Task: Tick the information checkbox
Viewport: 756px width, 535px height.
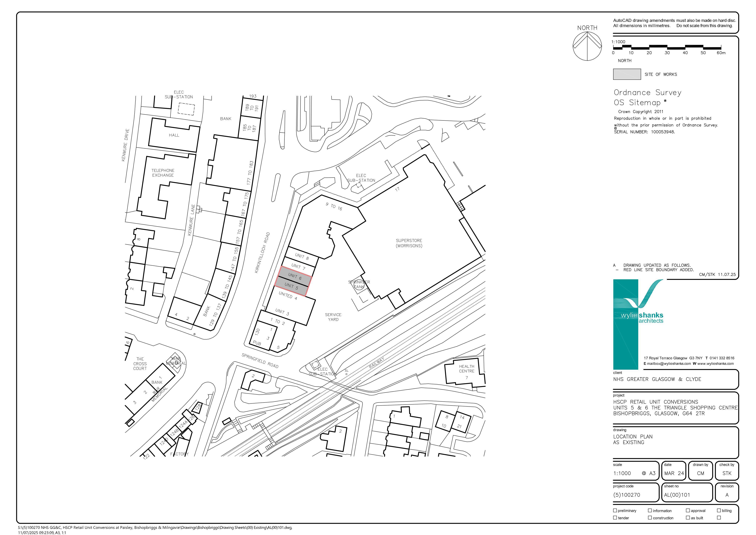Action: (650, 510)
